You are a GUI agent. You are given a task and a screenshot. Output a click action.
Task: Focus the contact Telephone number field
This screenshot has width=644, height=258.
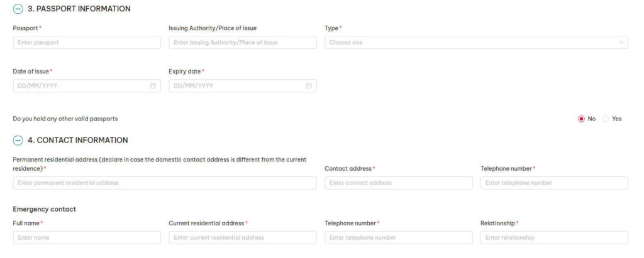(554, 183)
